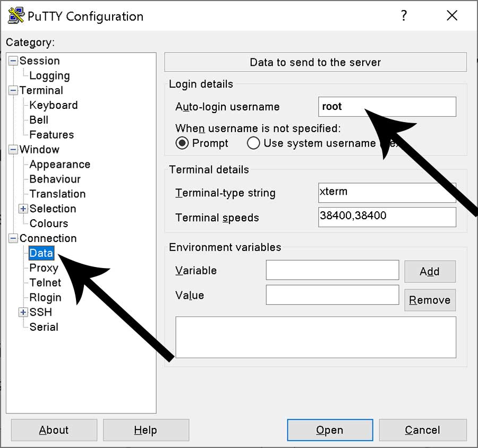Image resolution: width=478 pixels, height=448 pixels.
Task: Focus the Terminal-type string field
Action: pyautogui.click(x=387, y=193)
